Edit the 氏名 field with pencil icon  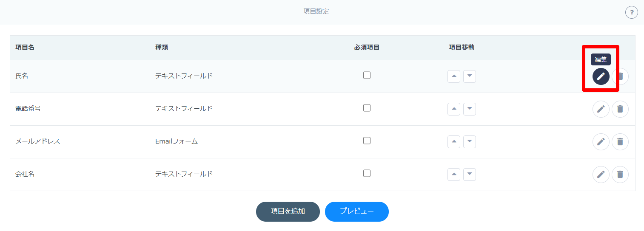pyautogui.click(x=601, y=76)
